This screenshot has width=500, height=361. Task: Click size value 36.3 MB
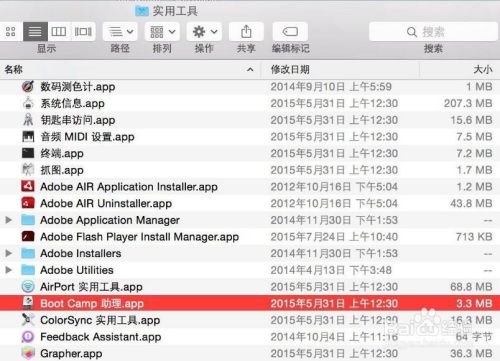pyautogui.click(x=471, y=353)
